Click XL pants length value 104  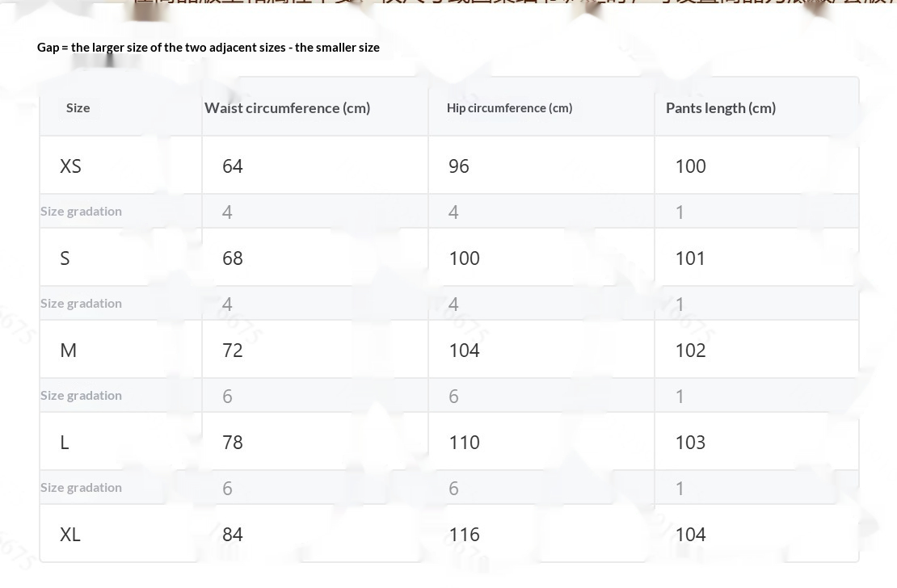(x=690, y=534)
